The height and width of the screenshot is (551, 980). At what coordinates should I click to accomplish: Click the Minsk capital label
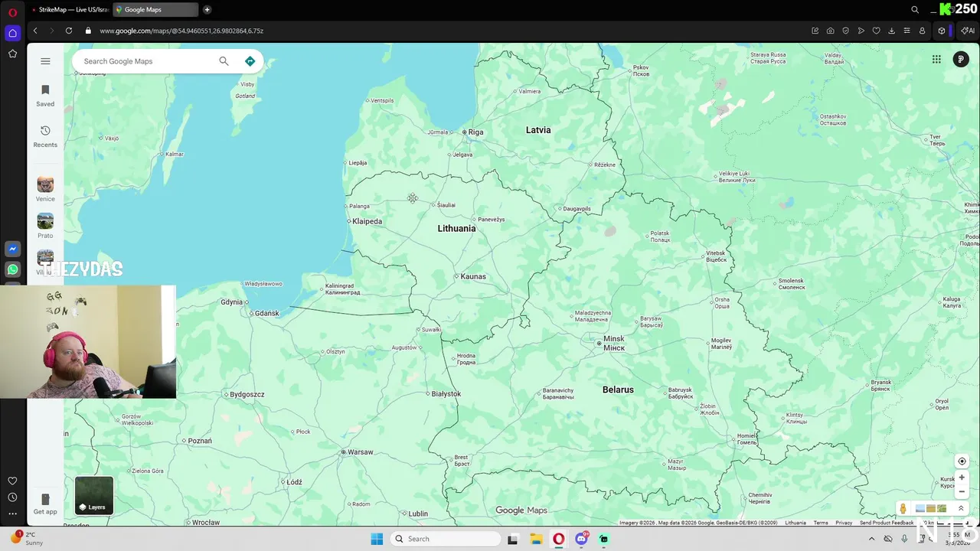point(614,343)
